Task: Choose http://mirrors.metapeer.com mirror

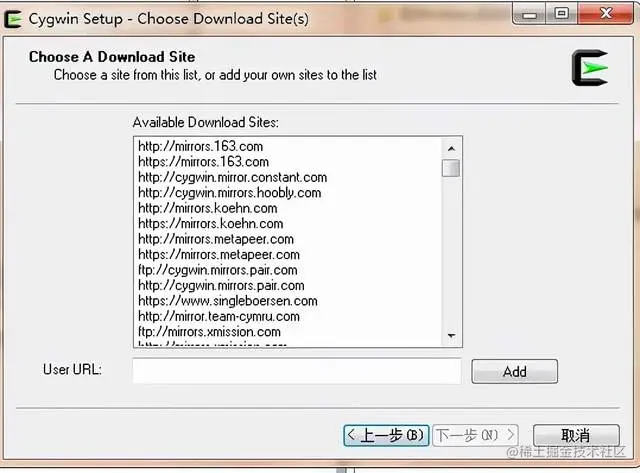Action: [x=216, y=239]
